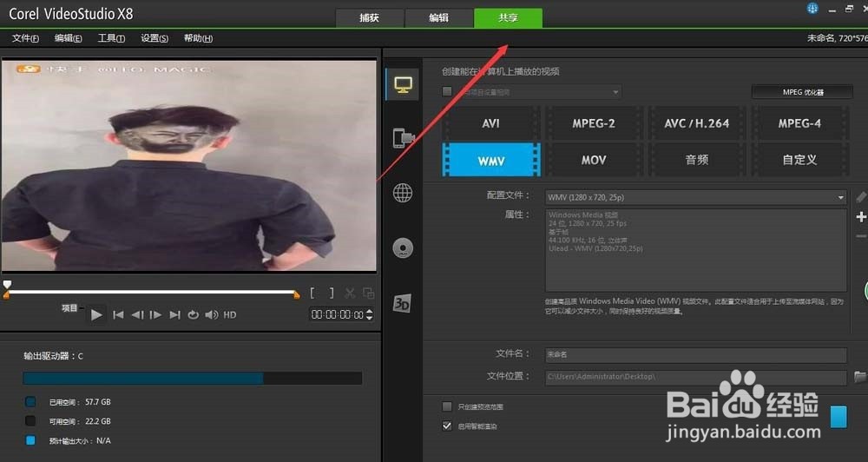This screenshot has width=868, height=462.
Task: Click the play button in the preview
Action: pyautogui.click(x=96, y=314)
